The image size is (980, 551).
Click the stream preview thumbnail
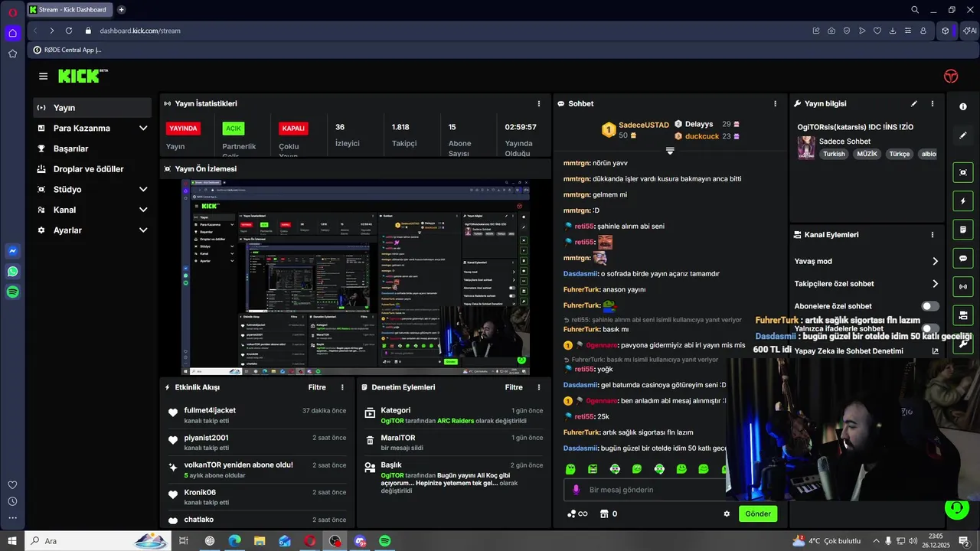(x=356, y=277)
